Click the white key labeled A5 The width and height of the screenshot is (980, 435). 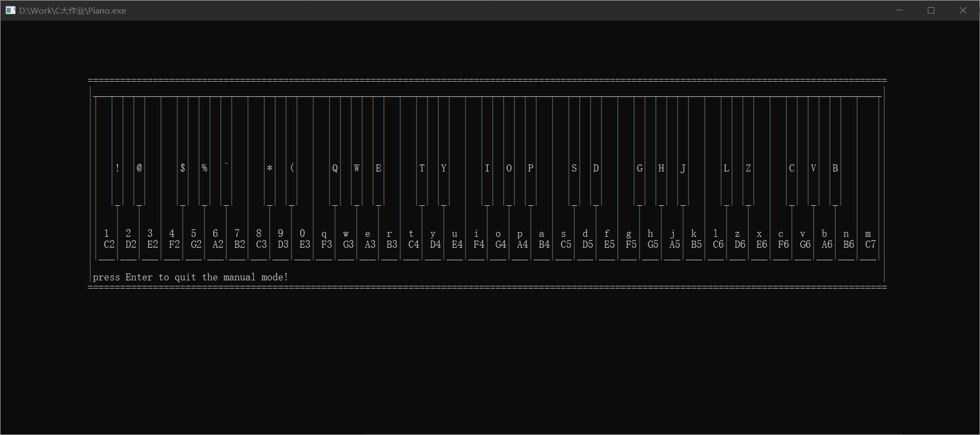(672, 240)
